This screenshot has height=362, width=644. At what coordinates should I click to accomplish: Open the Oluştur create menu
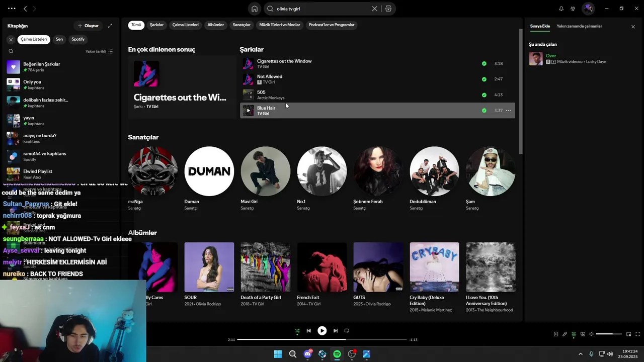tap(88, 26)
